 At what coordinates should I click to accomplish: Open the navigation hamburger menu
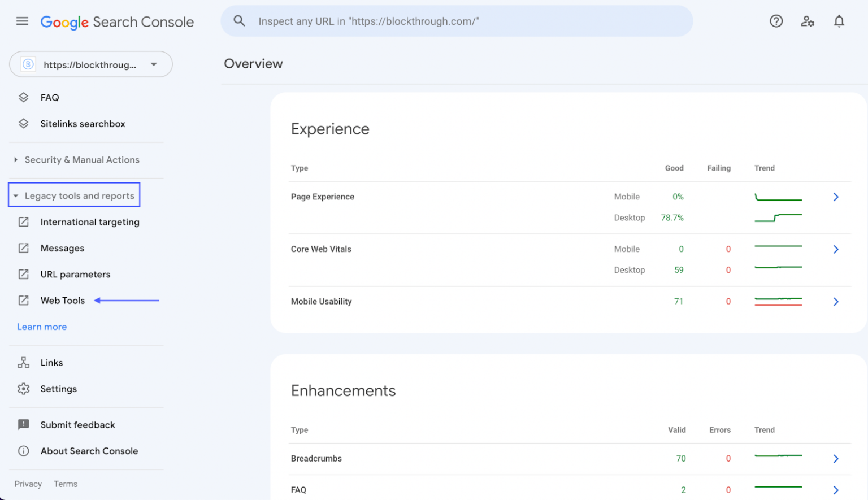pyautogui.click(x=22, y=21)
